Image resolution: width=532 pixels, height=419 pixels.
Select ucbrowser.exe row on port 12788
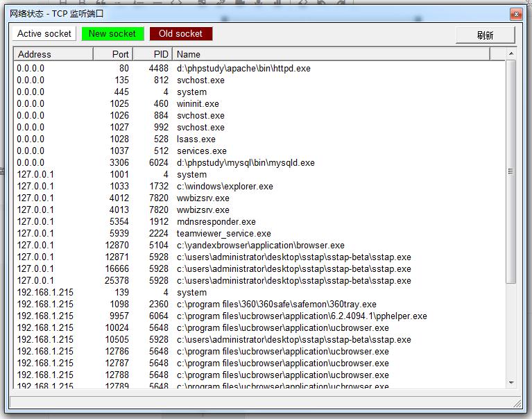259,375
